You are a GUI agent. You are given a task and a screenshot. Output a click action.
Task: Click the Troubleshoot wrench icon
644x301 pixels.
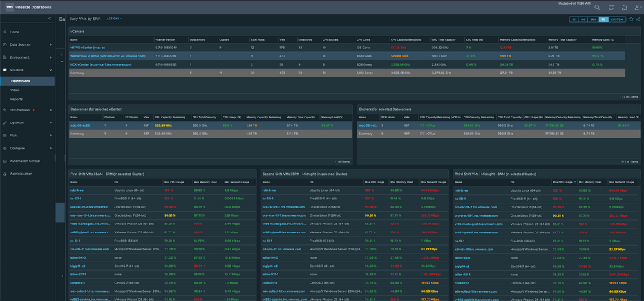pos(5,110)
